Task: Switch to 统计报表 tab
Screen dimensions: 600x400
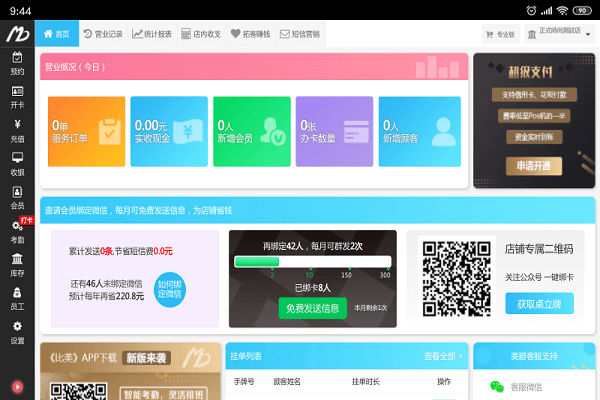Action: pos(152,34)
